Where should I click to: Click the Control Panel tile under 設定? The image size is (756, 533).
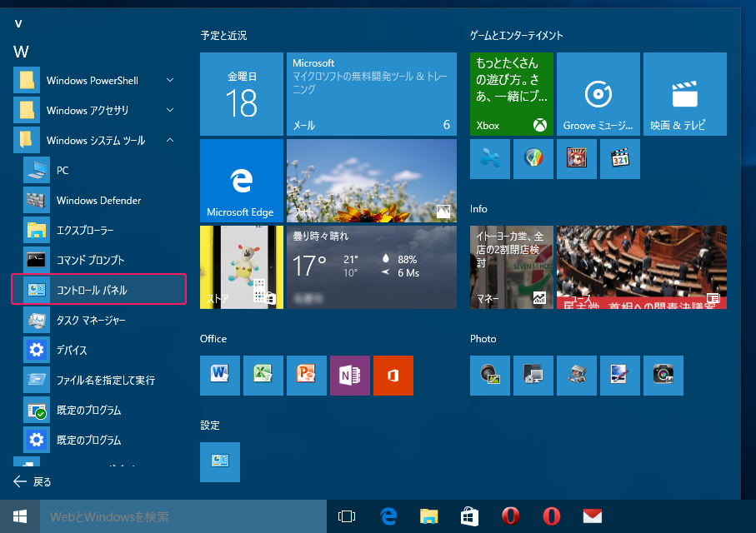point(220,462)
